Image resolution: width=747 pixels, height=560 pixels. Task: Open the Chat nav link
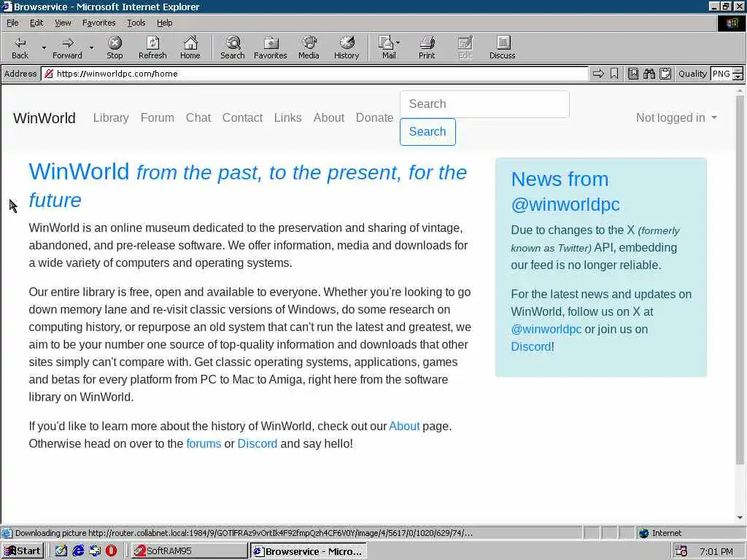(198, 117)
